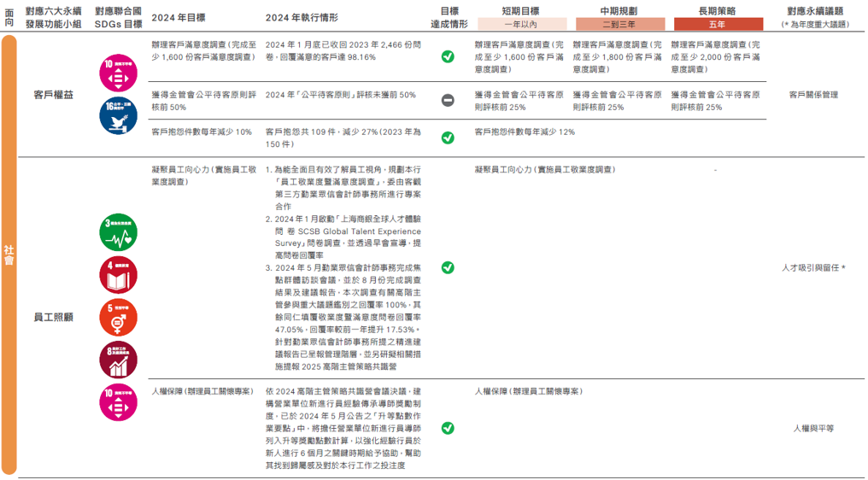
Task: Click the 人權與平等 sustainability topic
Action: coord(813,429)
